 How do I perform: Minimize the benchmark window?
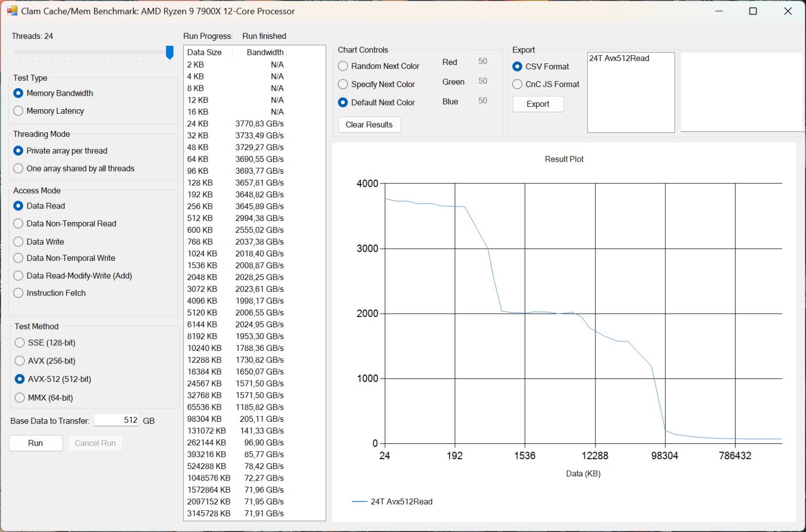click(x=719, y=11)
